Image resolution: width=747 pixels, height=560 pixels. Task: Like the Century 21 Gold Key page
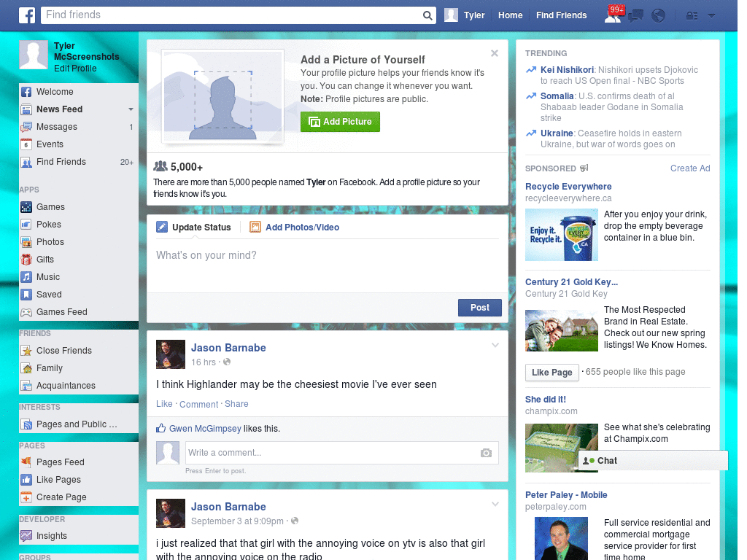pyautogui.click(x=551, y=372)
